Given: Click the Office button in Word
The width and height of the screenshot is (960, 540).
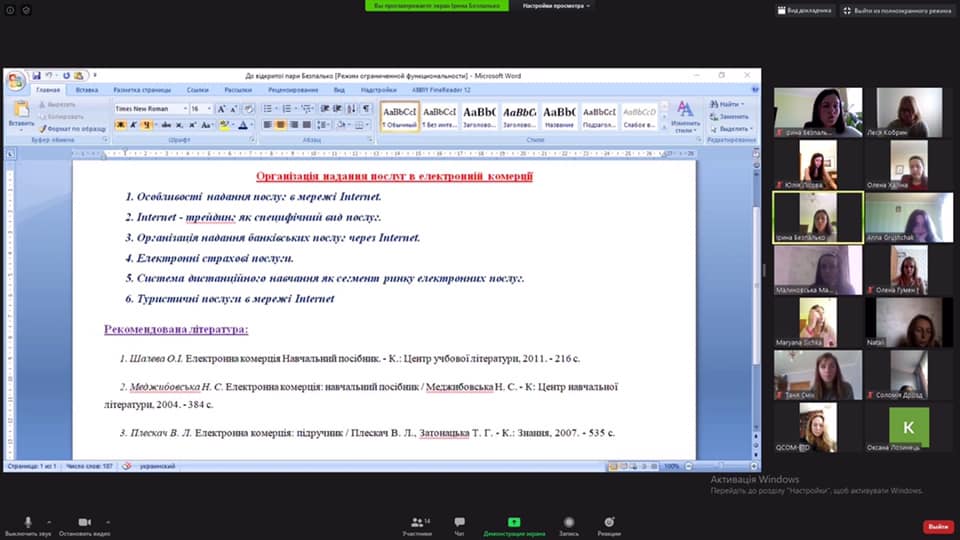Looking at the screenshot, I should click(15, 81).
